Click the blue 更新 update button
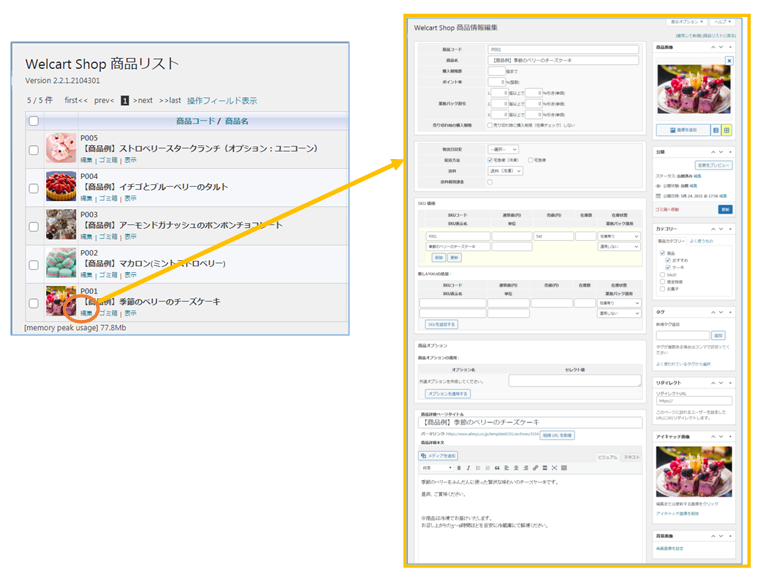The width and height of the screenshot is (757, 570). click(726, 209)
